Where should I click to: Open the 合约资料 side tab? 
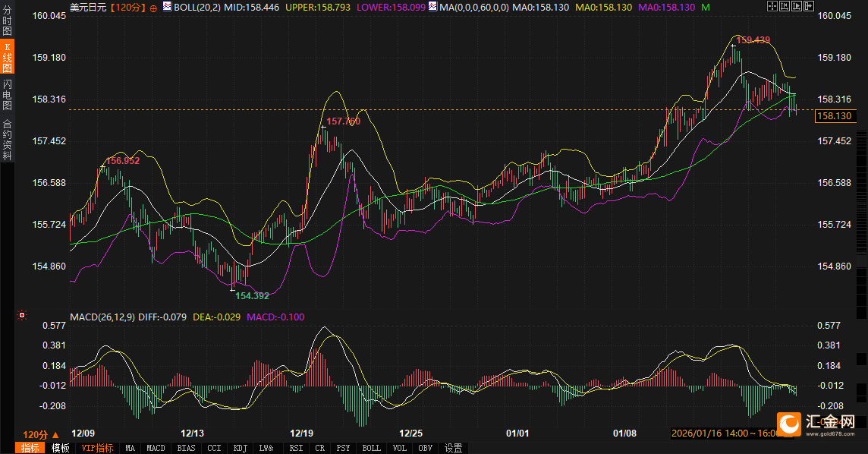[x=8, y=139]
